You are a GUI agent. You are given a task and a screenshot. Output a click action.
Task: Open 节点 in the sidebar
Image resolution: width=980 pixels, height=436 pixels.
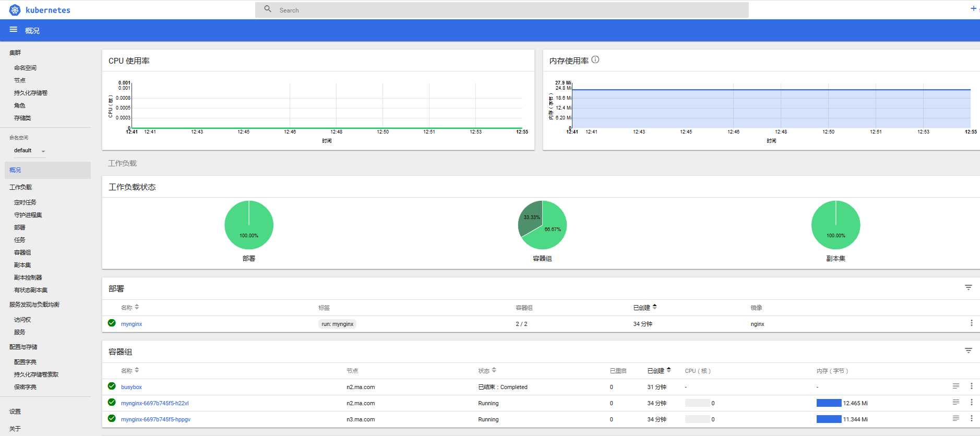pos(19,80)
